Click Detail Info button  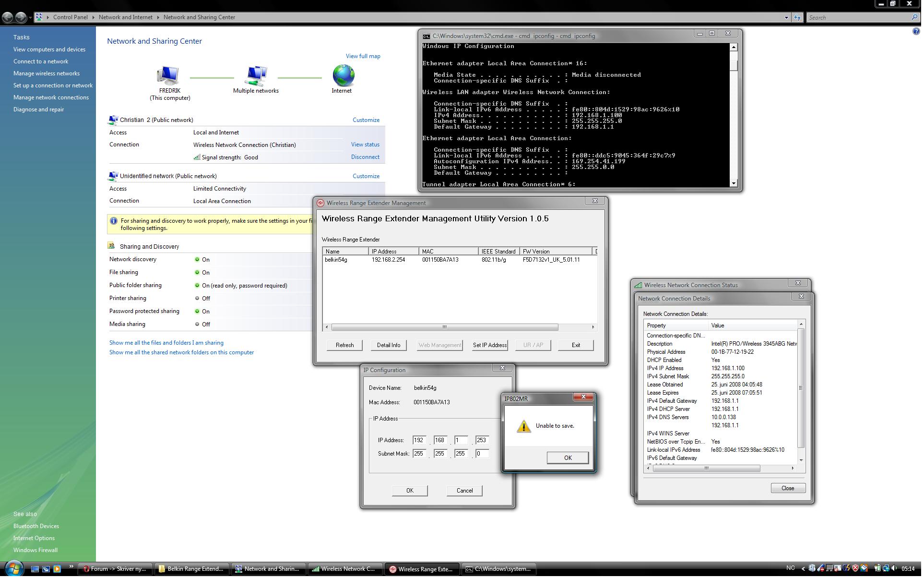pyautogui.click(x=390, y=346)
